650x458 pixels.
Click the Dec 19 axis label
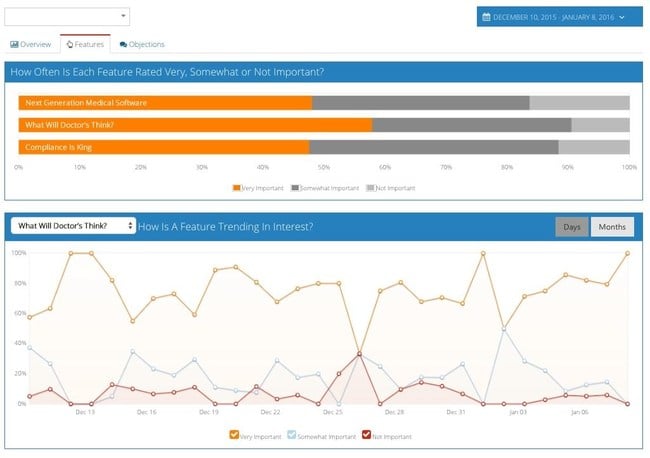(x=209, y=412)
